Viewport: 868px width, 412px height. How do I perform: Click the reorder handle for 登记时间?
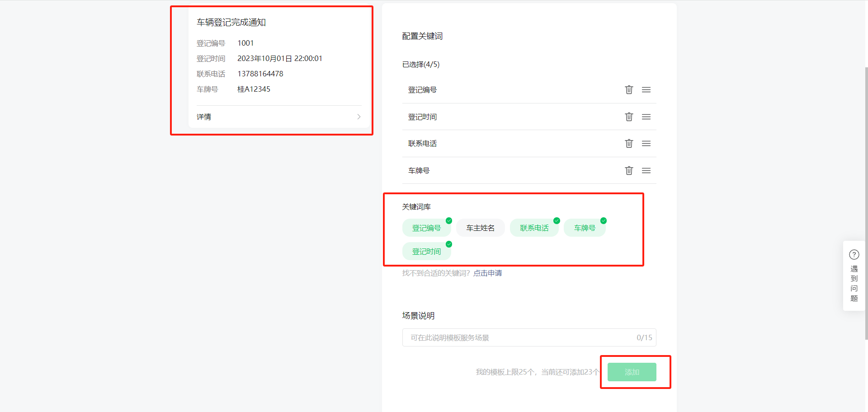[646, 117]
